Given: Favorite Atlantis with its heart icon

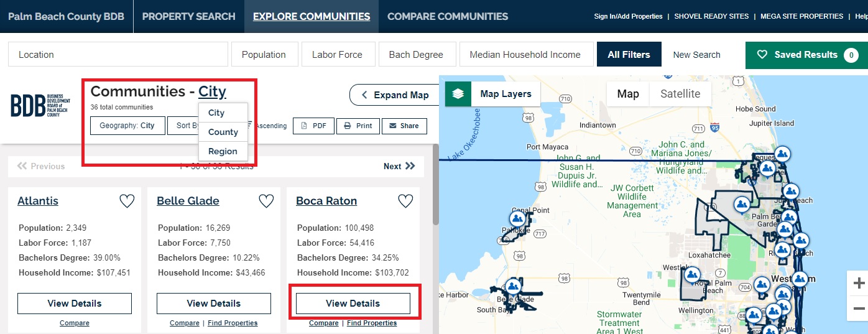Looking at the screenshot, I should (127, 201).
